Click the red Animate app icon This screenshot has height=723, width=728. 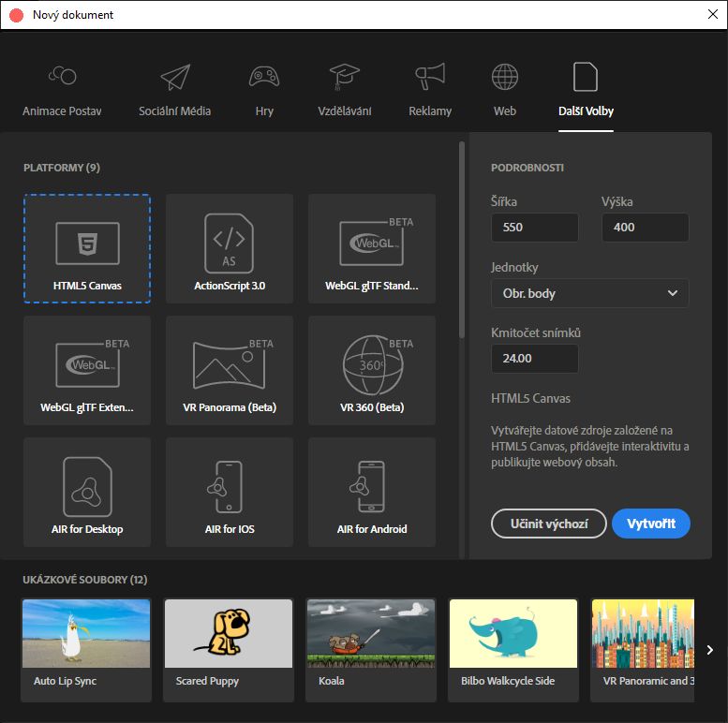[x=16, y=15]
